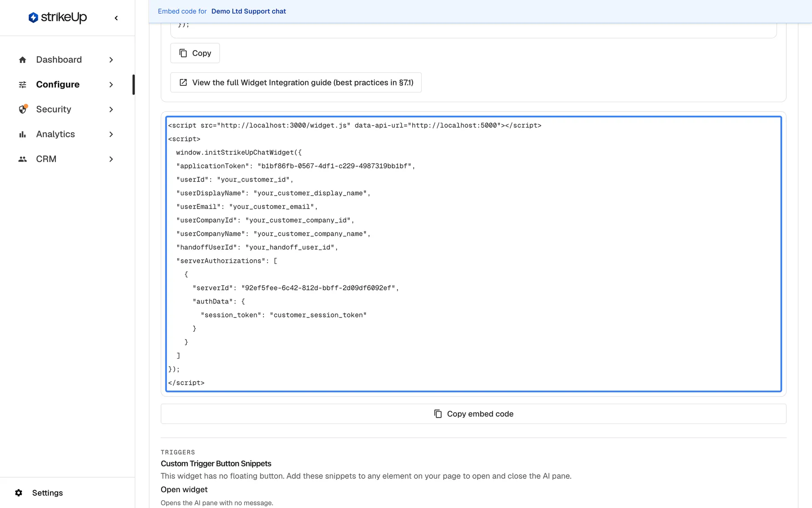Click the Security shield icon
Screen dimensions: 812x508
23,109
